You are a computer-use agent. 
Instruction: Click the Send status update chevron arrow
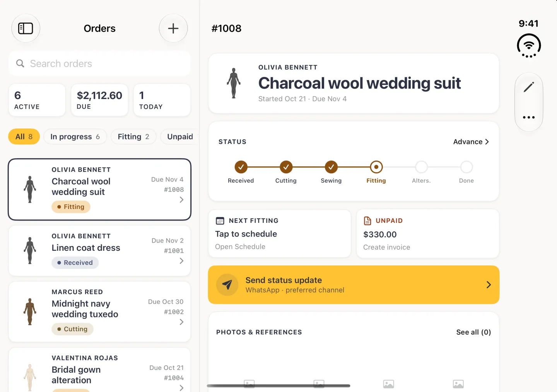[489, 285]
